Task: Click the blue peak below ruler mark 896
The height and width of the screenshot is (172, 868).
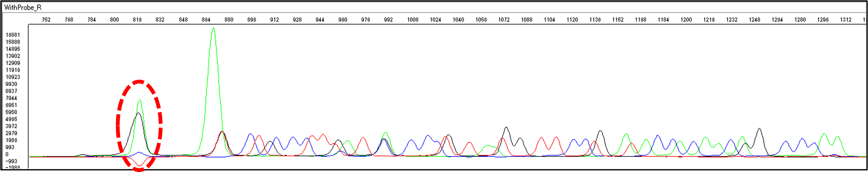Action: (x=251, y=134)
